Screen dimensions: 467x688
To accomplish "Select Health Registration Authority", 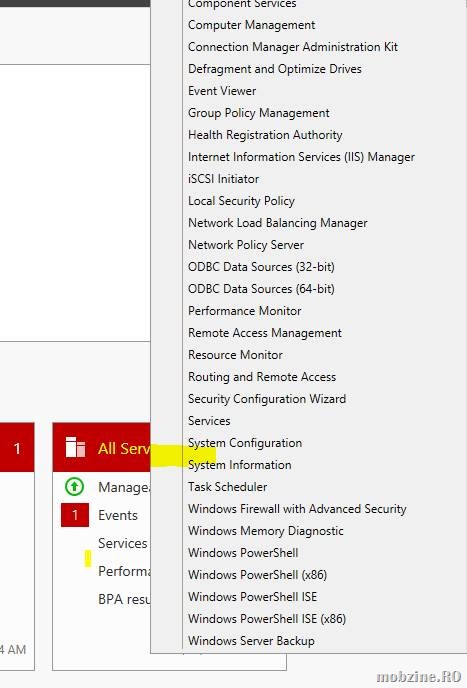I will (x=265, y=135).
